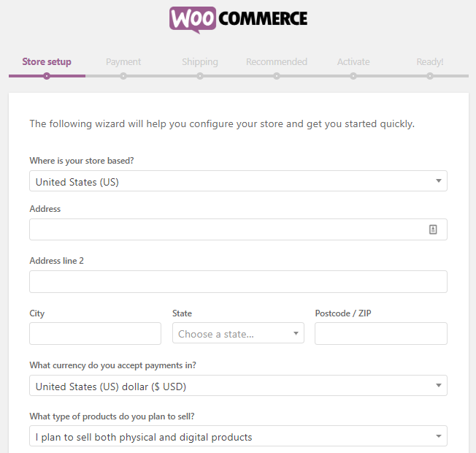This screenshot has width=476, height=453.
Task: Click the WooCommerce logo
Action: 238,20
